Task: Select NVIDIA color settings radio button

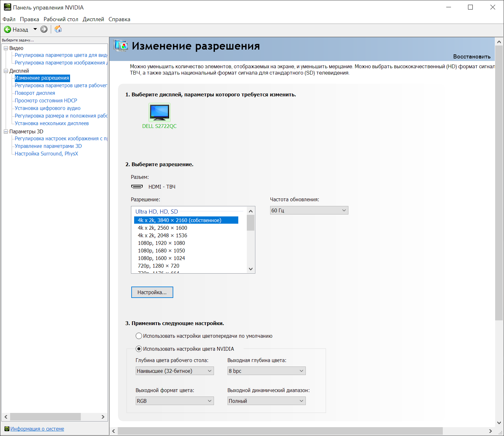Action: 139,349
